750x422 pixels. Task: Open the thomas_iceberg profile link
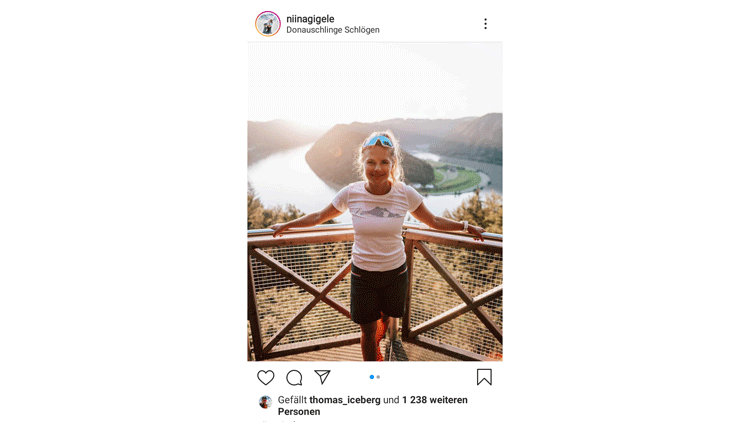[x=345, y=400]
